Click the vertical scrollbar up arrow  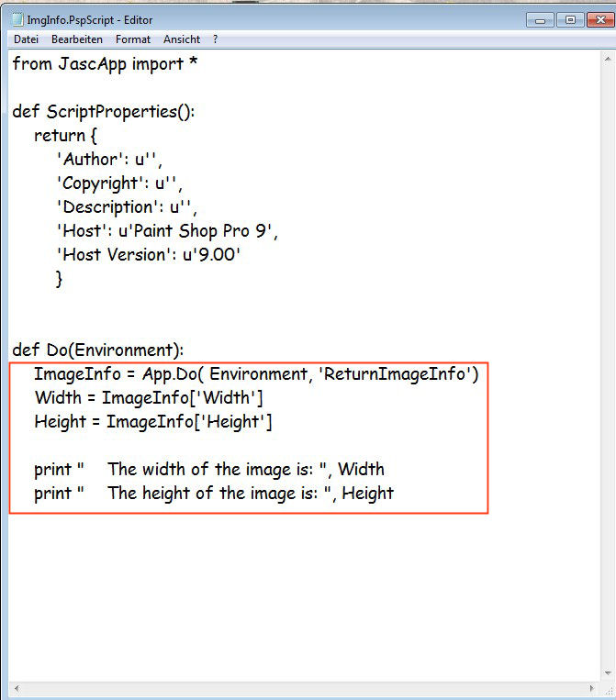tap(609, 57)
